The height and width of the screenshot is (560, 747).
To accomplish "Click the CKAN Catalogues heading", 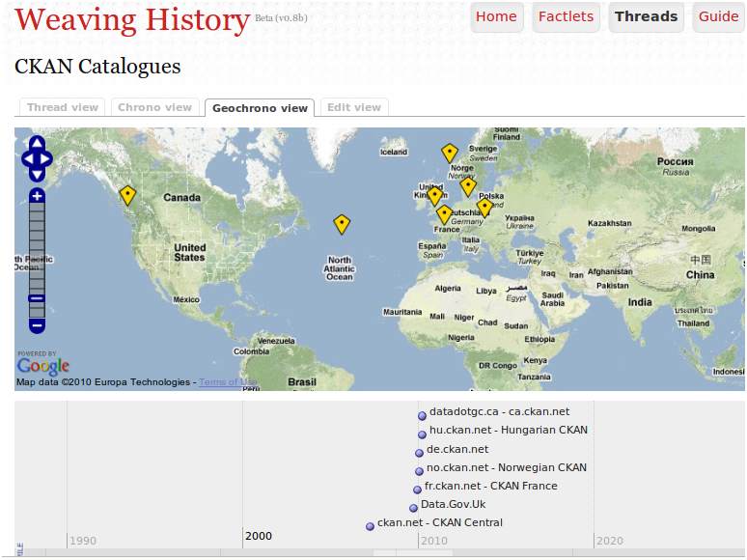I will tap(97, 67).
